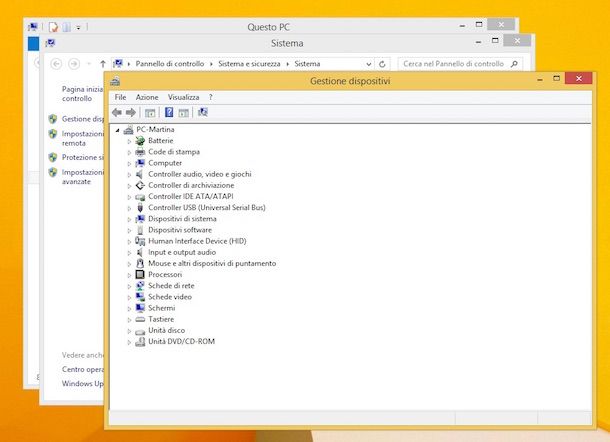Select the Mouse e altri dispositivi icon
This screenshot has width=610, height=442.
(140, 264)
